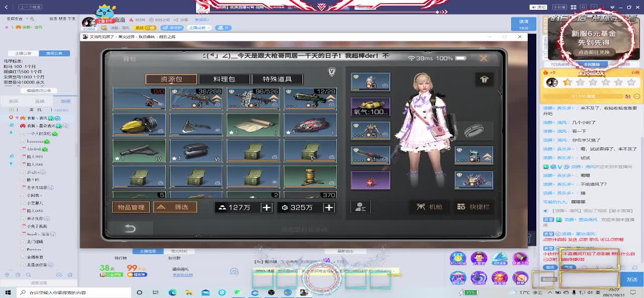Send the chat message with 发送

click(x=631, y=279)
